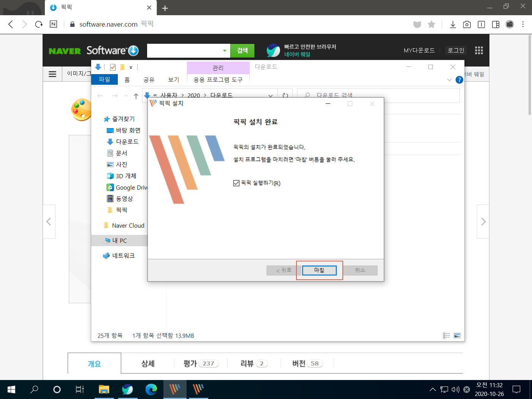Refresh the Explorer folder view

(285, 96)
